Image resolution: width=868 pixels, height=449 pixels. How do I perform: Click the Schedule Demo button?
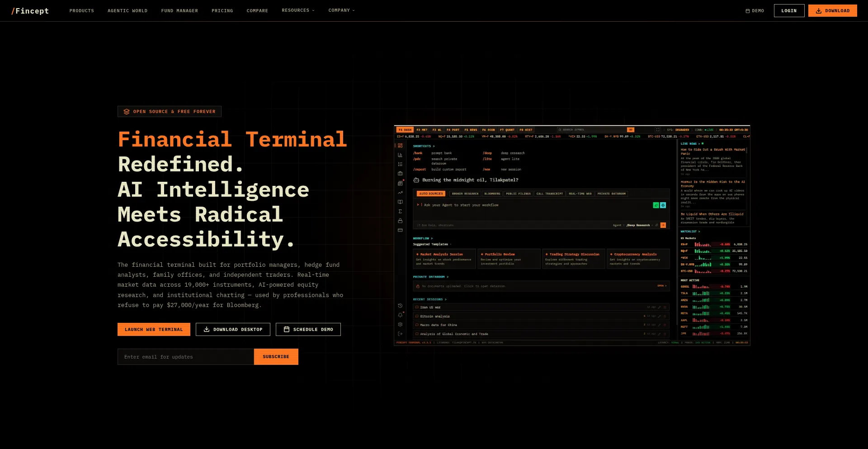(308, 330)
